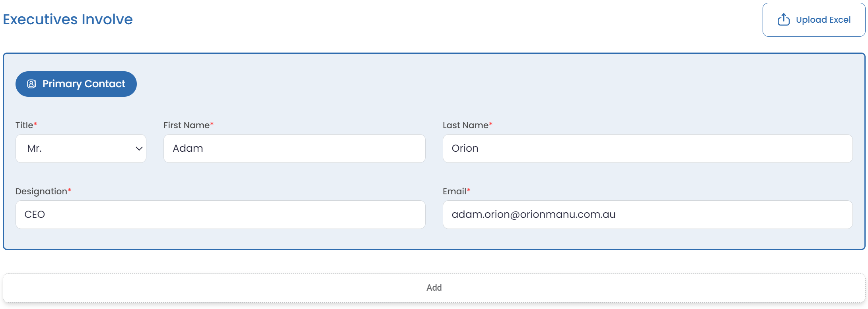Open the Title dropdown showing Mr.

[81, 149]
